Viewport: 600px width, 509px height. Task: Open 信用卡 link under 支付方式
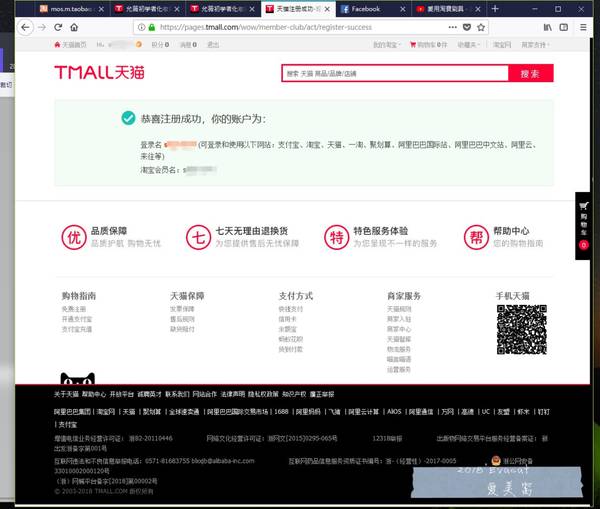pyautogui.click(x=287, y=319)
